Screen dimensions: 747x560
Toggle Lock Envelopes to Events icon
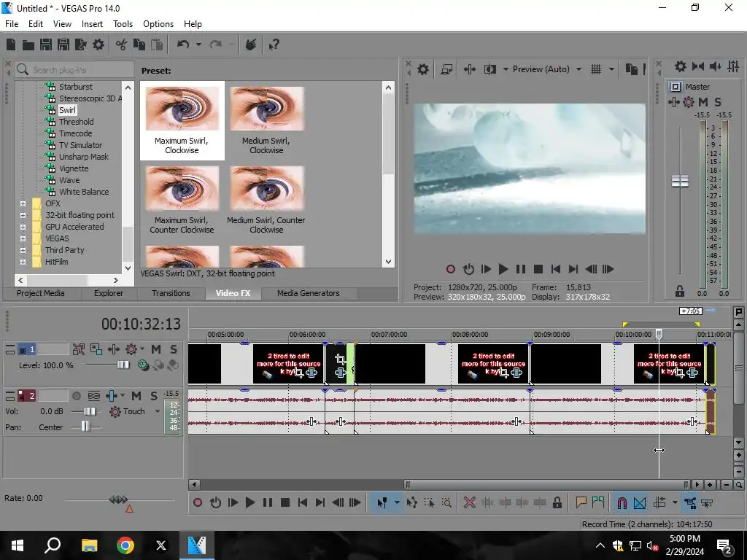click(x=690, y=502)
